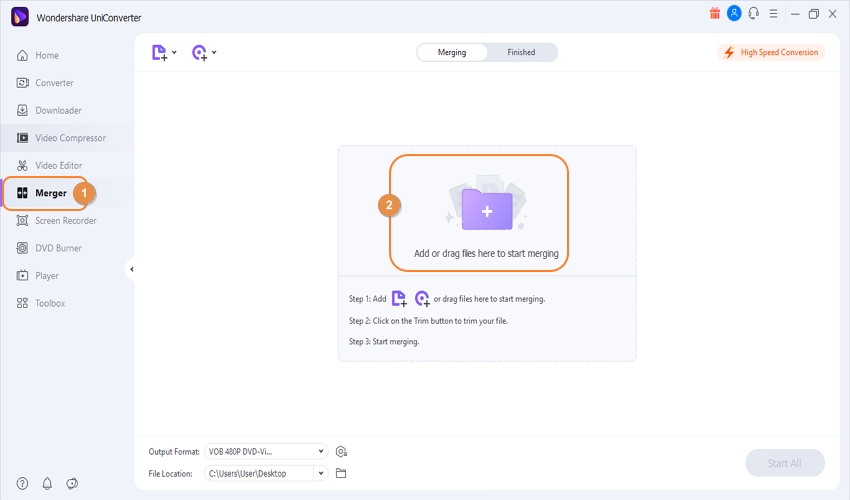850x500 pixels.
Task: Click the 'Output Format:' label
Action: [174, 452]
